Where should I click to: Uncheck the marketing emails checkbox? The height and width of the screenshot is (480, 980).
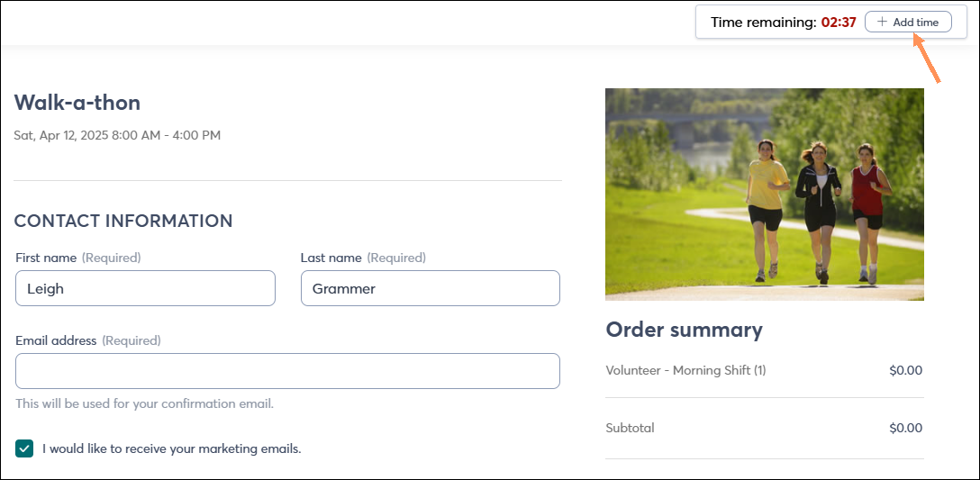[24, 448]
